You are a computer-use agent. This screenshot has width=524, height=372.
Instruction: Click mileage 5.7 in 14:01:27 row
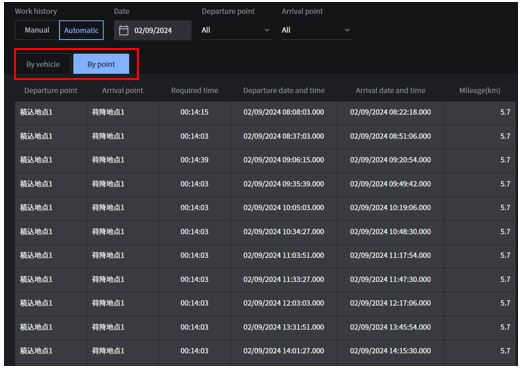pos(480,351)
